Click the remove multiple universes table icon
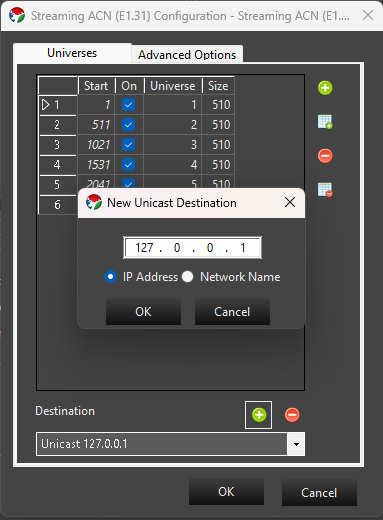This screenshot has height=520, width=383. (325, 190)
